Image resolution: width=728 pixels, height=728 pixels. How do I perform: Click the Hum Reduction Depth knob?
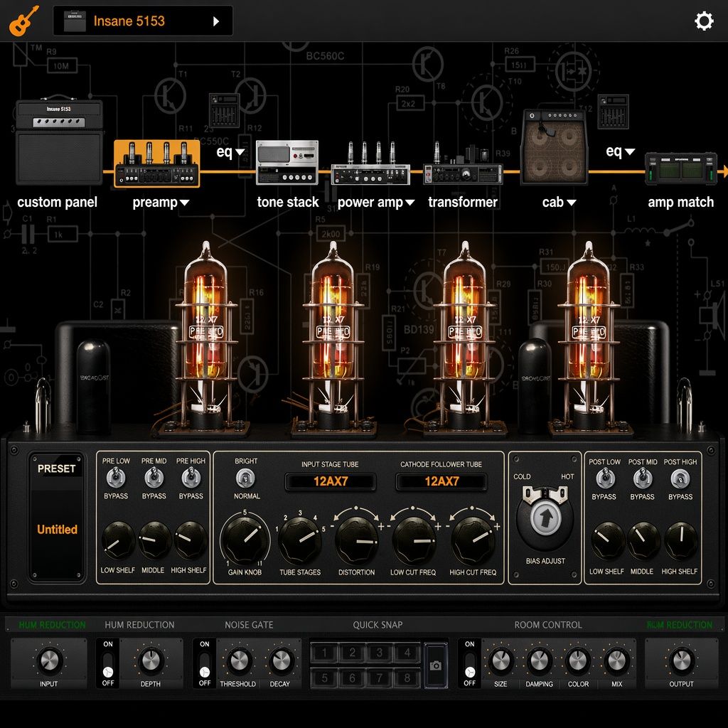[151, 660]
